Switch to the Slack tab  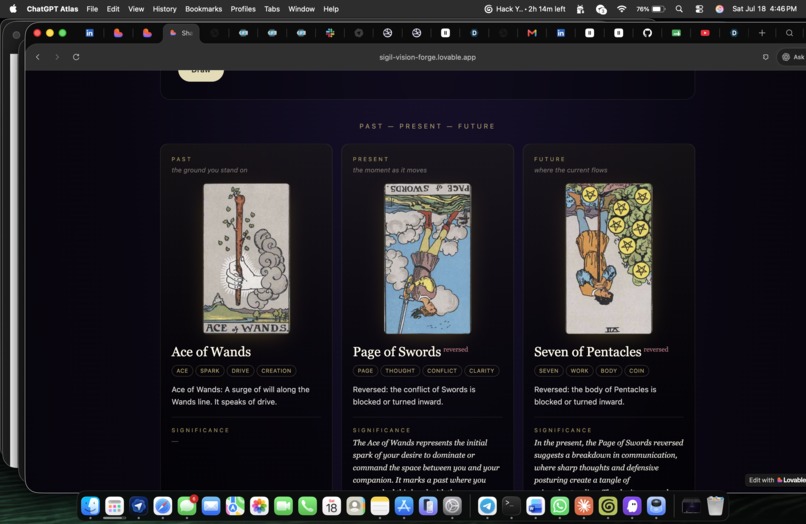(x=330, y=33)
